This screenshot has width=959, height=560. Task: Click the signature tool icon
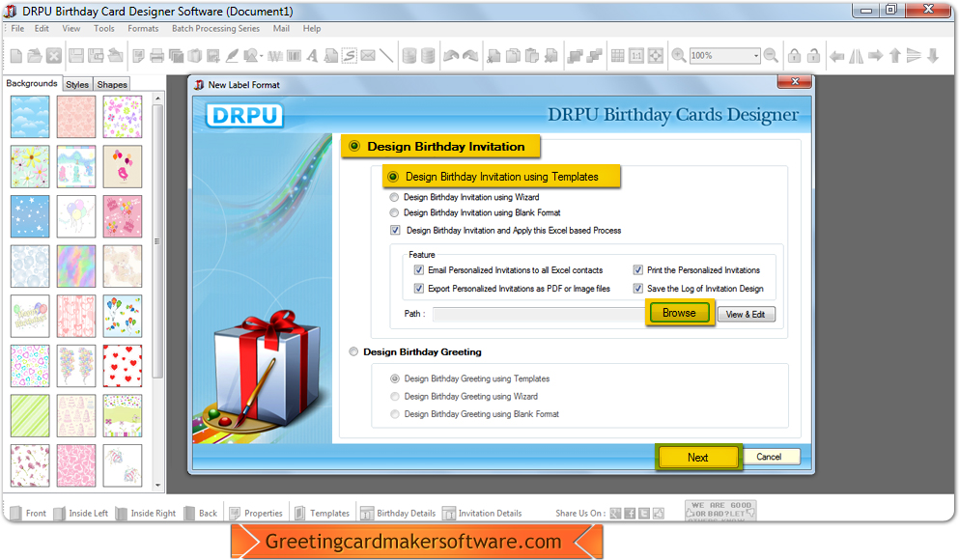point(350,56)
